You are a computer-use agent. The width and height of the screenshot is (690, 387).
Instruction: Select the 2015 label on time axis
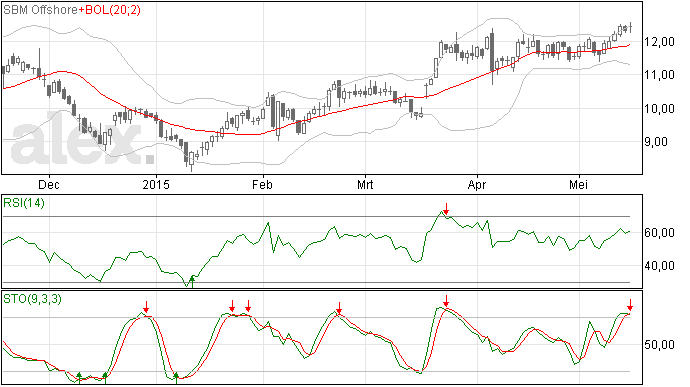156,184
